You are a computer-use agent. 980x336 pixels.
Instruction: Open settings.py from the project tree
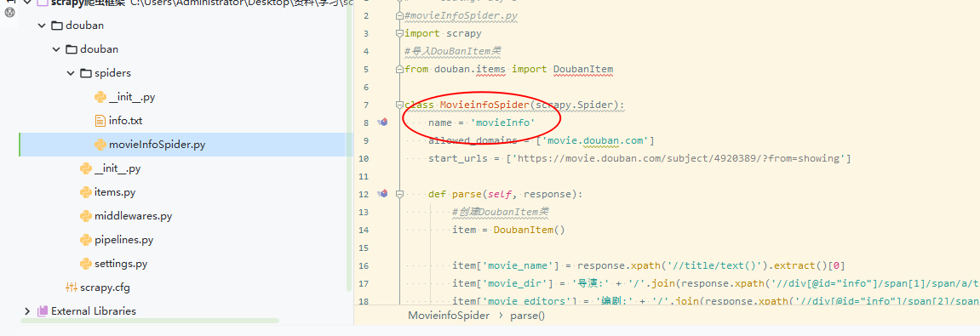point(121,264)
